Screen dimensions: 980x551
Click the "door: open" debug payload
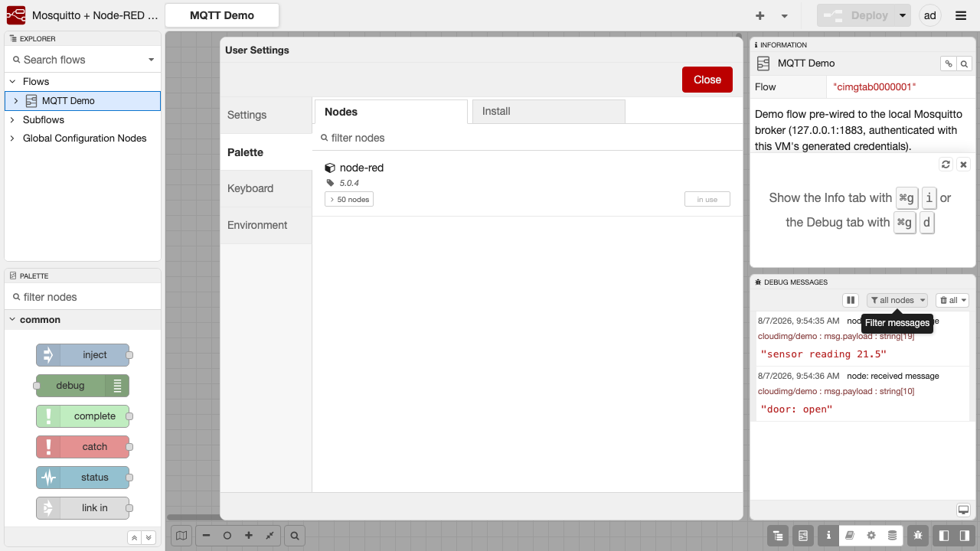[796, 409]
